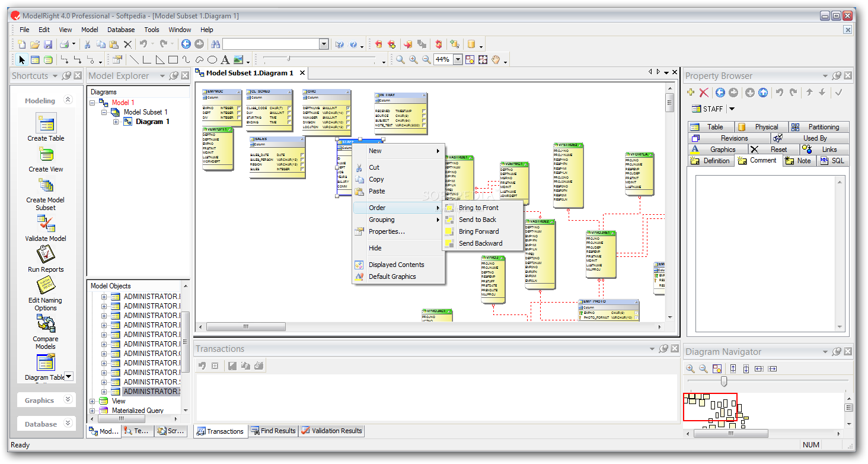Select the text annotation A tool

point(225,59)
